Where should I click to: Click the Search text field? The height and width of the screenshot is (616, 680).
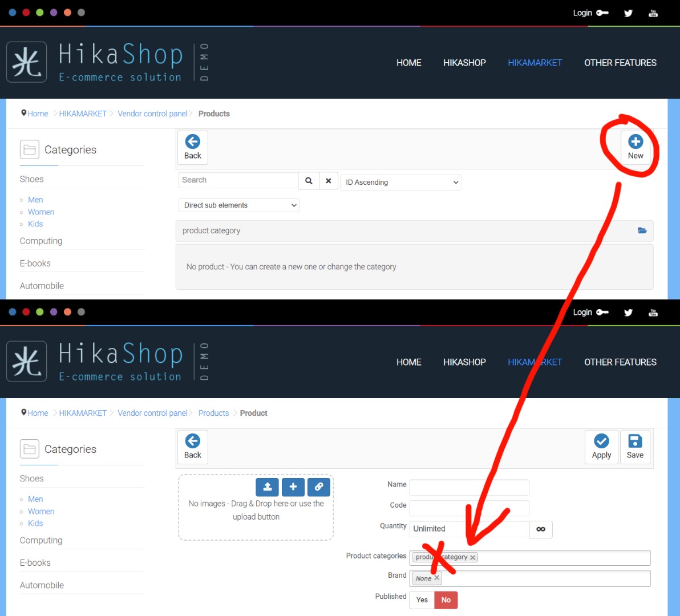pyautogui.click(x=238, y=180)
